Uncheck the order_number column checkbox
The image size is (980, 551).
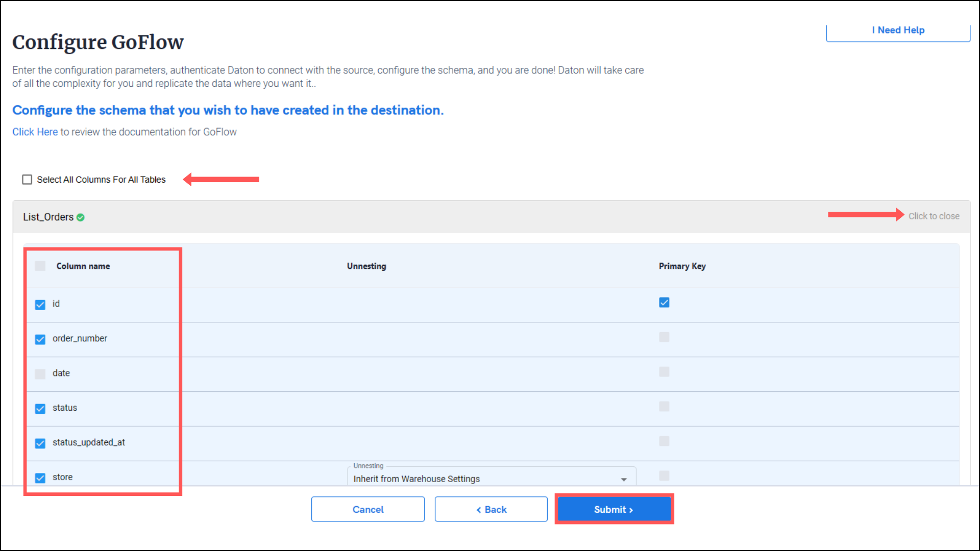pos(40,339)
